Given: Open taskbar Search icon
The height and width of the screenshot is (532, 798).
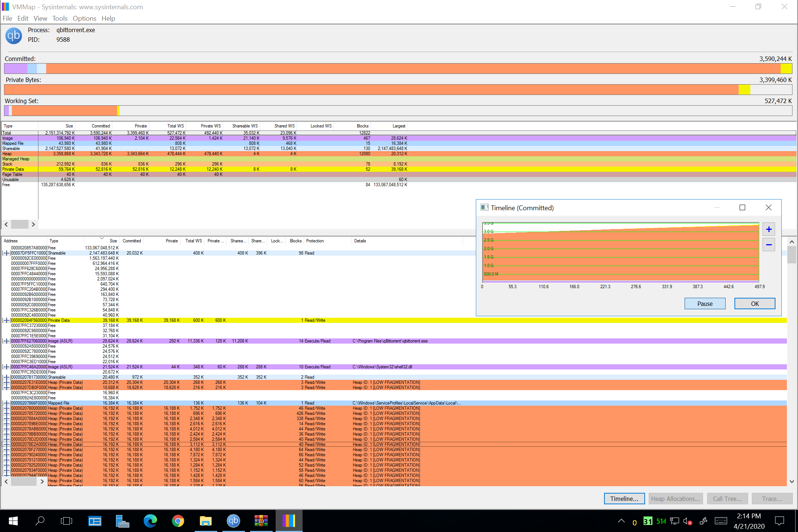Looking at the screenshot, I should point(40,521).
